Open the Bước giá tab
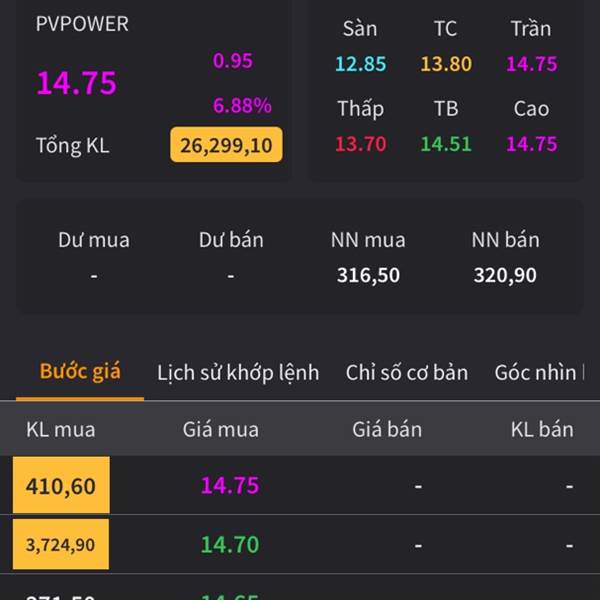Image resolution: width=600 pixels, height=600 pixels. tap(80, 371)
